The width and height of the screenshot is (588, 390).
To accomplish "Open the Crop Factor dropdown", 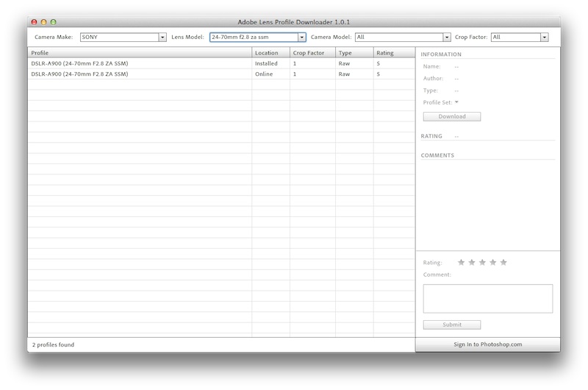I will coord(545,37).
